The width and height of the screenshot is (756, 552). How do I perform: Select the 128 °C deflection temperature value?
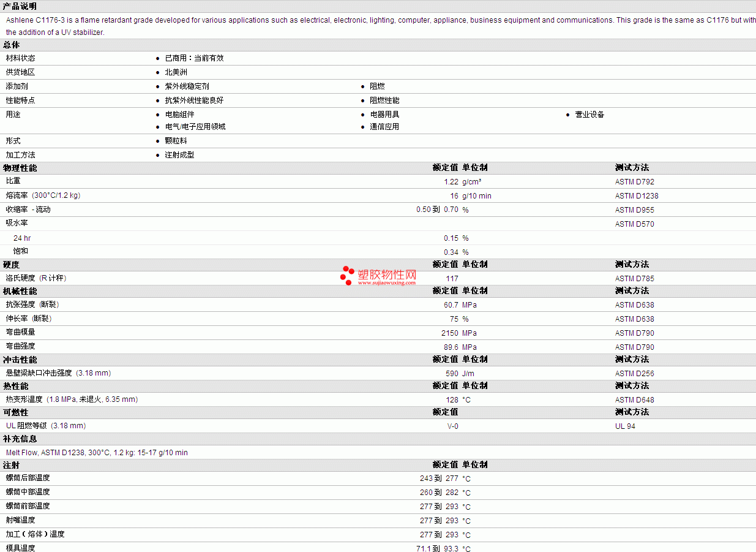[458, 400]
